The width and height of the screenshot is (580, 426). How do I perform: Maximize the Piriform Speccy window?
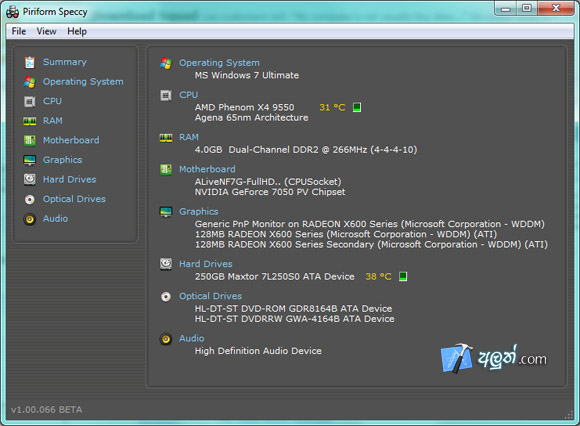[x=527, y=9]
